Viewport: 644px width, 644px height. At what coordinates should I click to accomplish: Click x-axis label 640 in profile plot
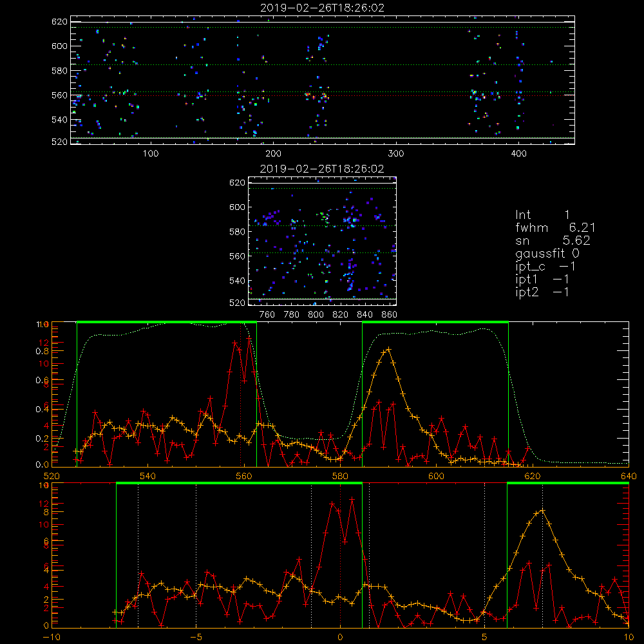[629, 476]
